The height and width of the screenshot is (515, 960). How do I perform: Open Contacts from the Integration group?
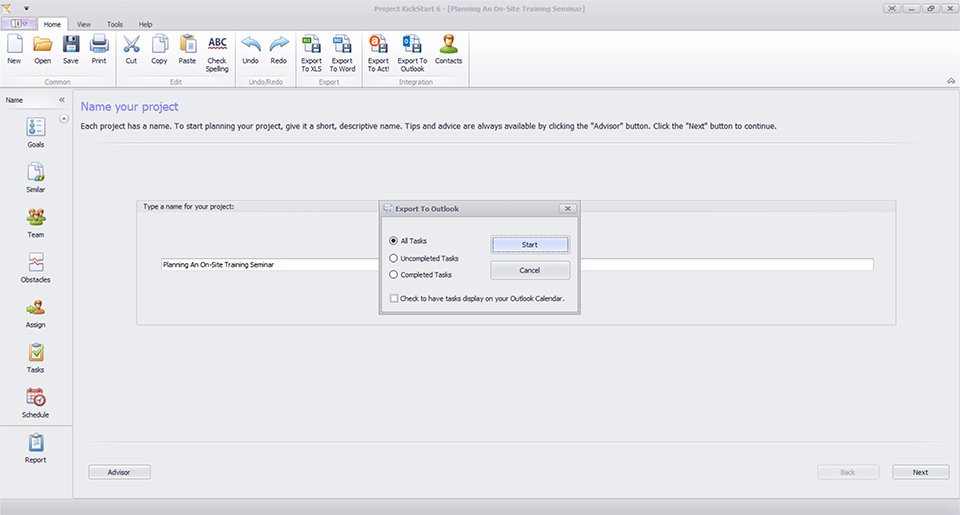448,50
